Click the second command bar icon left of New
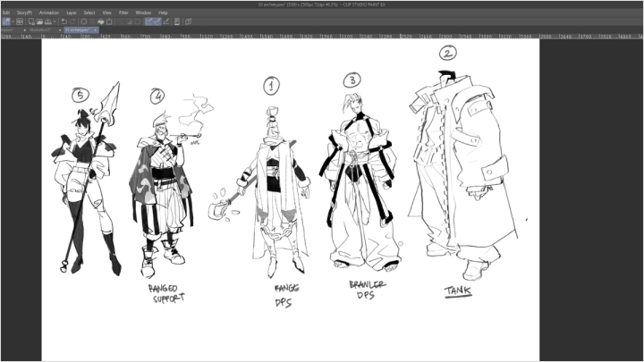 (20, 21)
